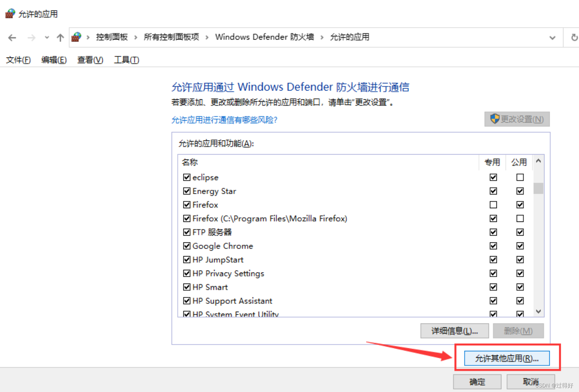579x392 pixels.
Task: Select the Google Chrome row text
Action: [x=223, y=246]
